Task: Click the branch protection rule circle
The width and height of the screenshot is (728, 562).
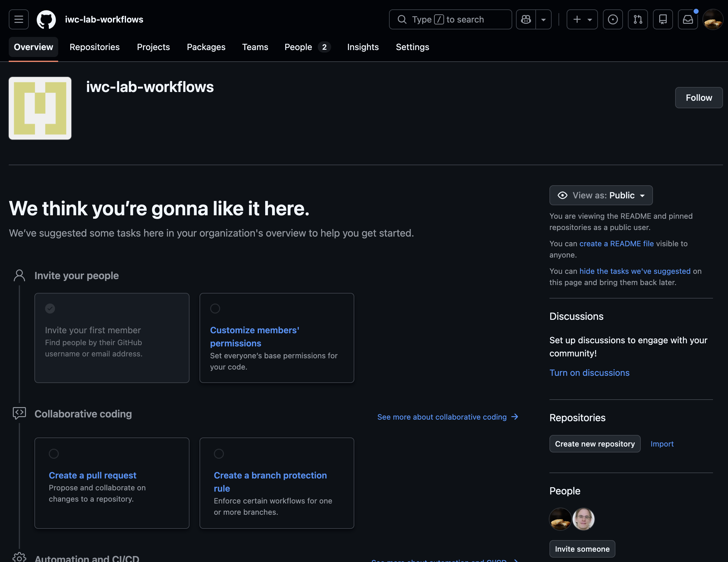Action: pos(219,454)
